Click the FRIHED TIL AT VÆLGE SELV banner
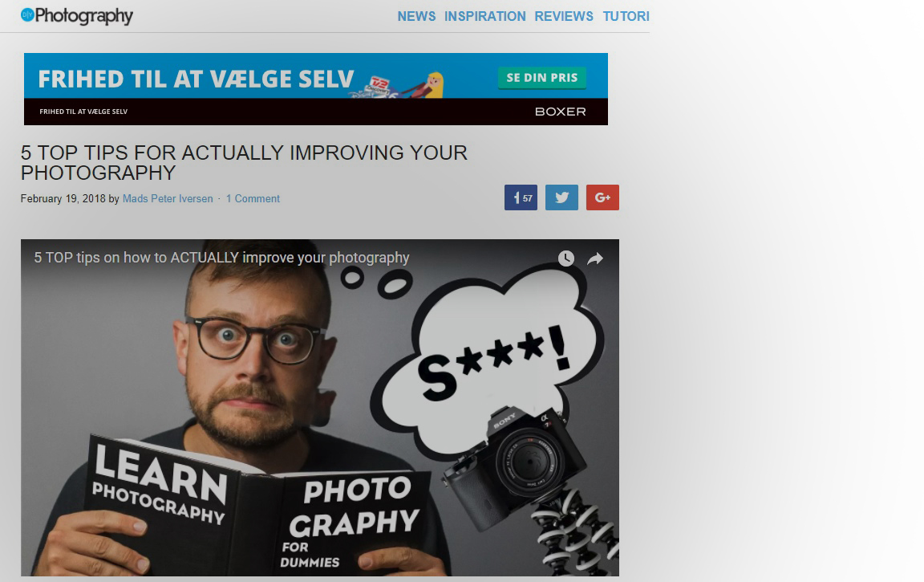Viewport: 924px width, 582px height. coord(316,89)
